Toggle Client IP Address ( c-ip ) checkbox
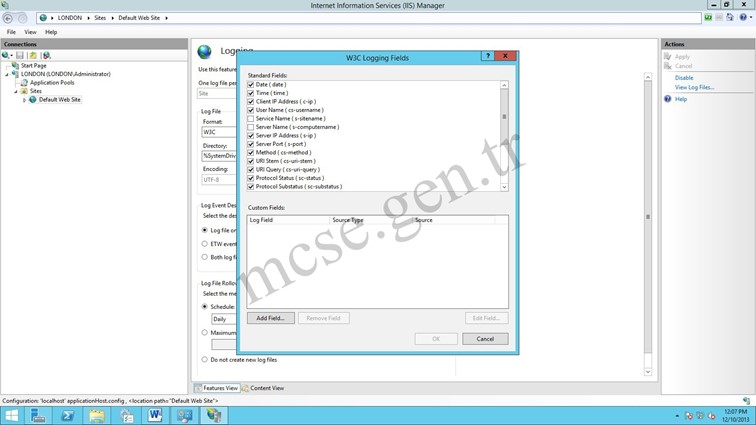756x425 pixels. coord(251,102)
